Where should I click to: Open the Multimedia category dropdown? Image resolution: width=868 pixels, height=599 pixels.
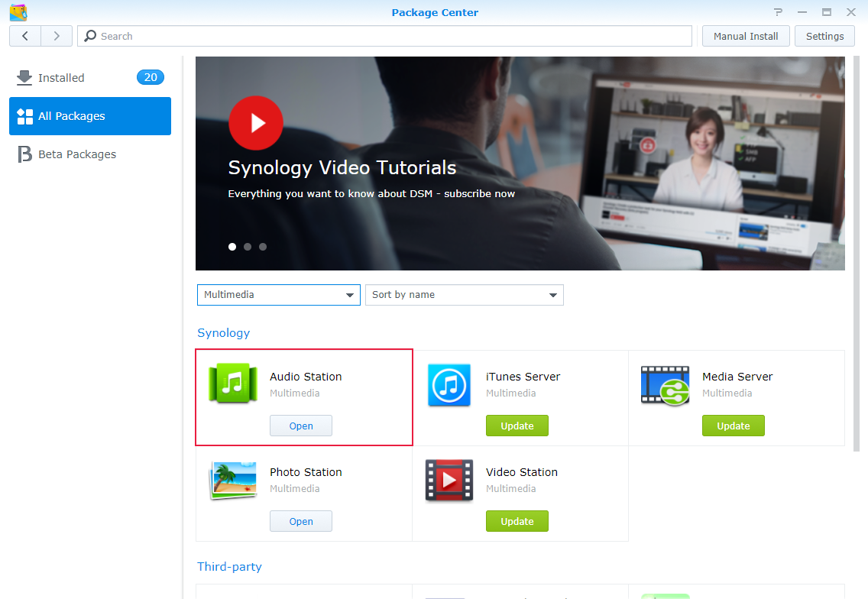click(x=279, y=295)
